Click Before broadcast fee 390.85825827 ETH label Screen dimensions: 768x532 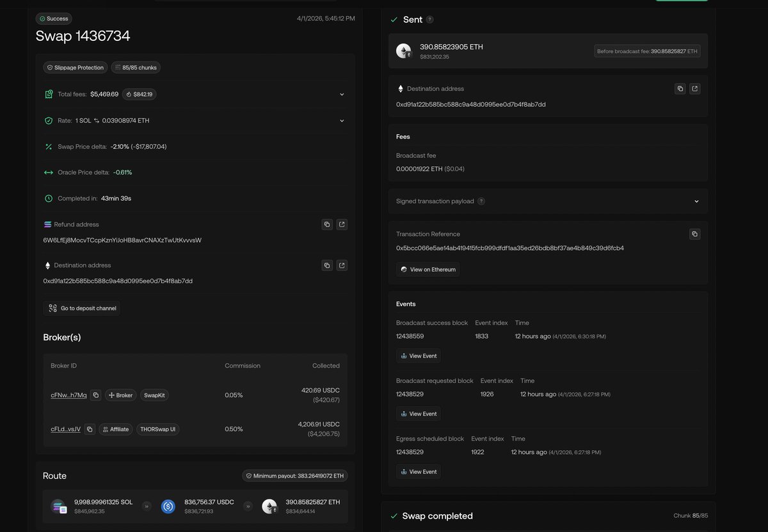pos(647,51)
